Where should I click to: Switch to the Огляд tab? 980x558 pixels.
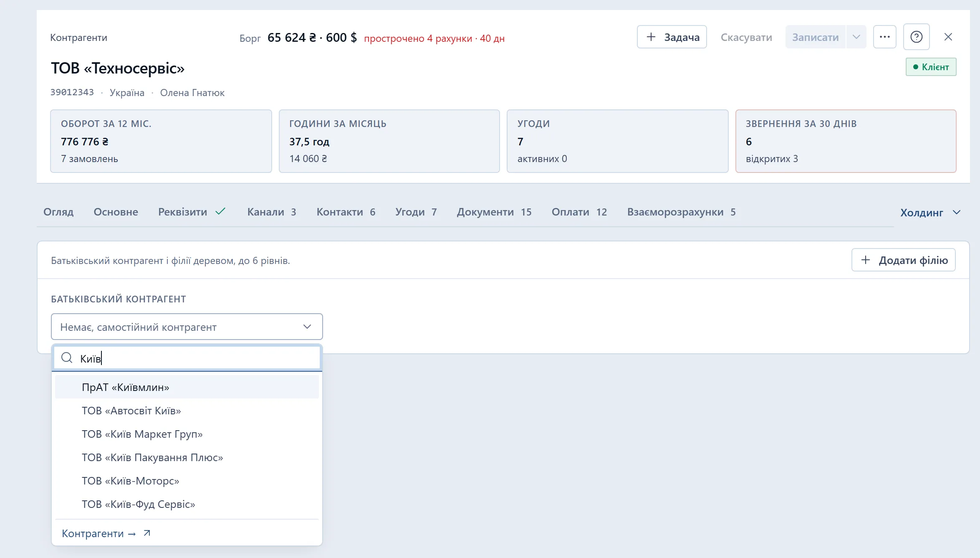[x=58, y=212]
